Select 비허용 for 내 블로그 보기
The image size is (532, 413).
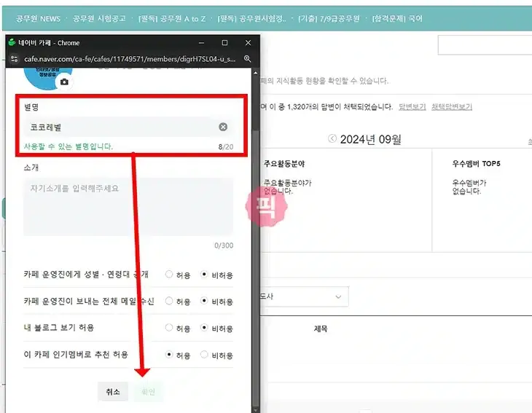[x=204, y=328]
